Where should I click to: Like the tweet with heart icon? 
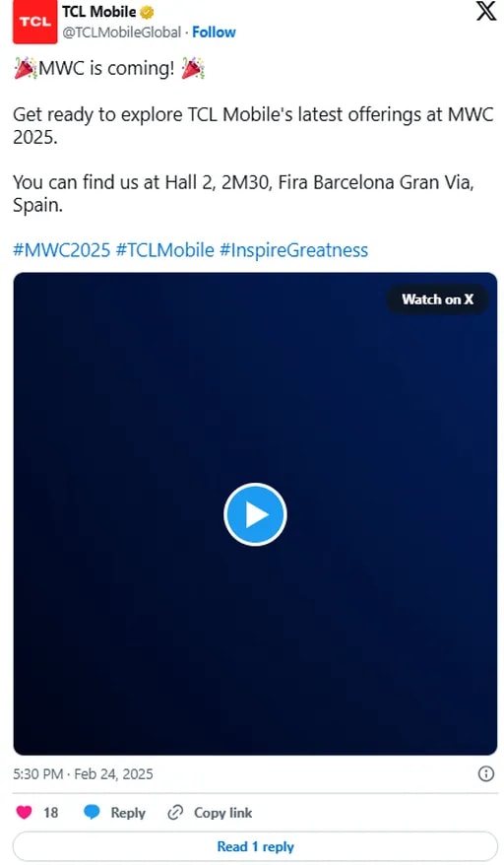coord(24,812)
